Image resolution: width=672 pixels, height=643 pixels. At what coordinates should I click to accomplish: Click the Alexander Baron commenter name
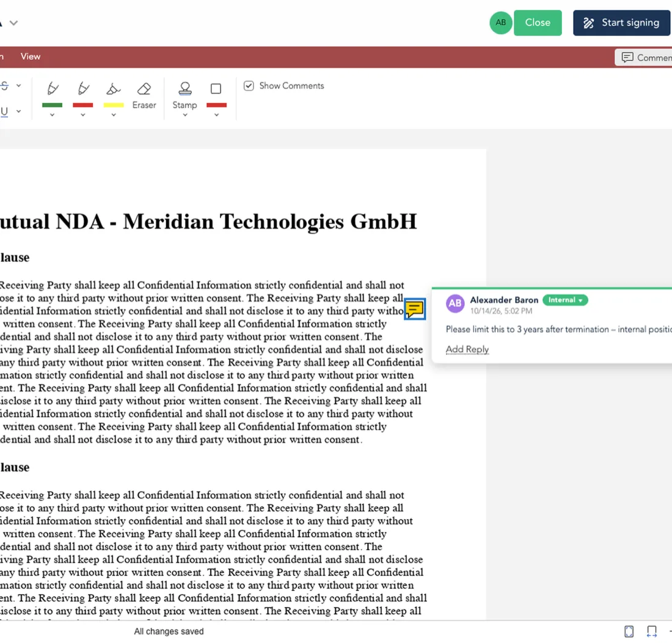504,300
